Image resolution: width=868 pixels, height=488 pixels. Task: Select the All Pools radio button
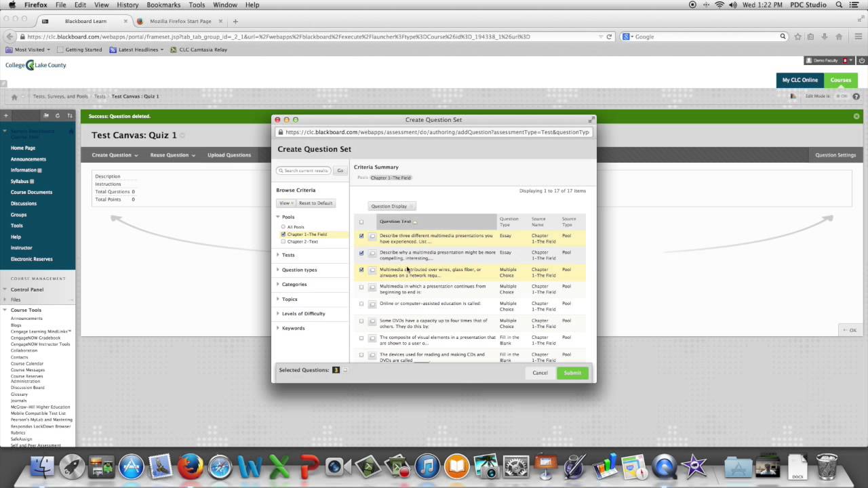click(283, 227)
